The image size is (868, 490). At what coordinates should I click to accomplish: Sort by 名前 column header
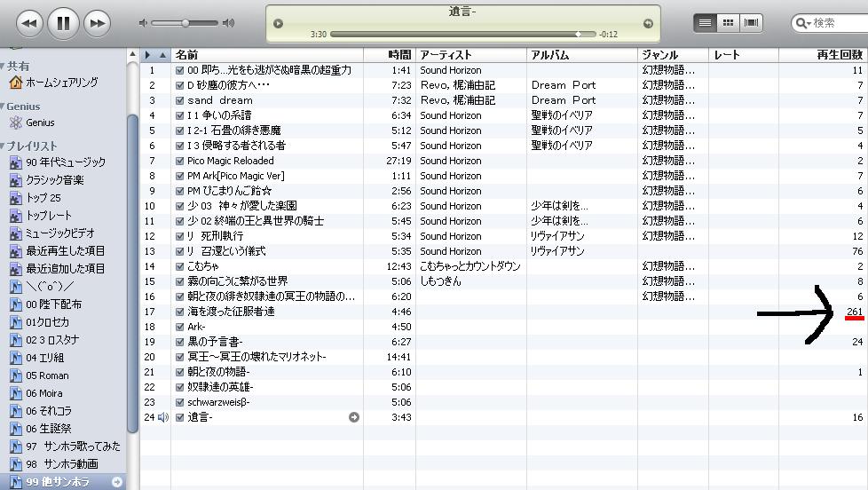coord(267,55)
